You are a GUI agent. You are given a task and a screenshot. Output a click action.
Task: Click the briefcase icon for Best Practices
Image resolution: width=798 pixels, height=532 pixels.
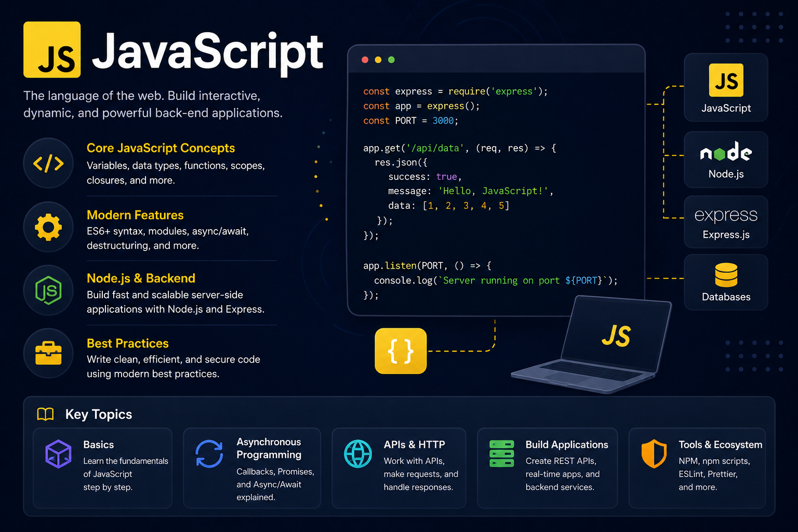48,353
